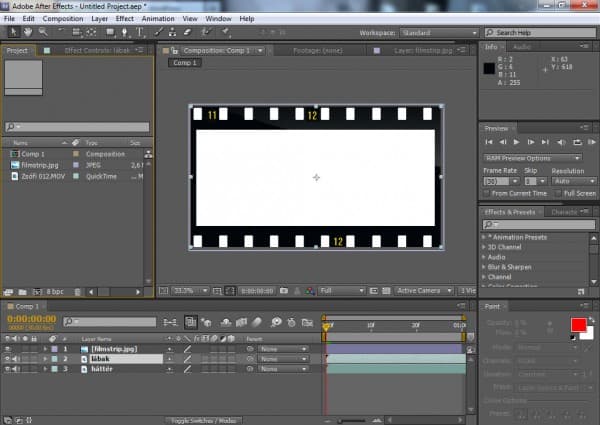Toggle visibility of the filmstrip.jpg layer
600x425 pixels.
(x=8, y=348)
